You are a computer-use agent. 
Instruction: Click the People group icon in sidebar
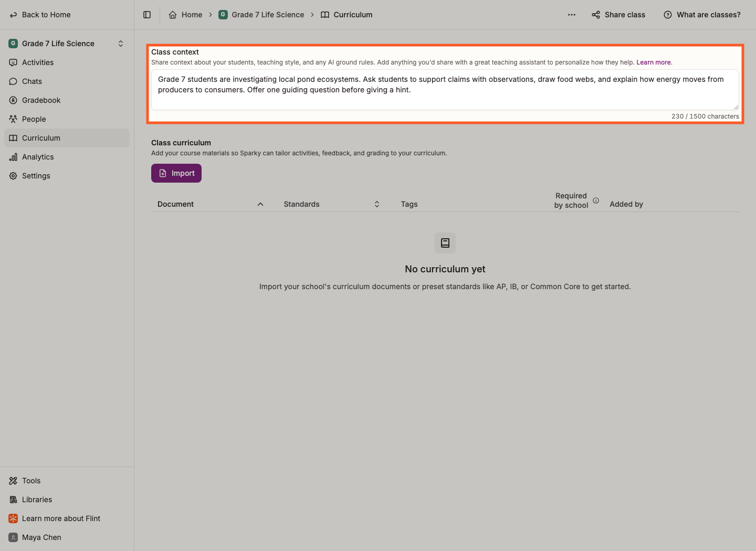tap(13, 119)
